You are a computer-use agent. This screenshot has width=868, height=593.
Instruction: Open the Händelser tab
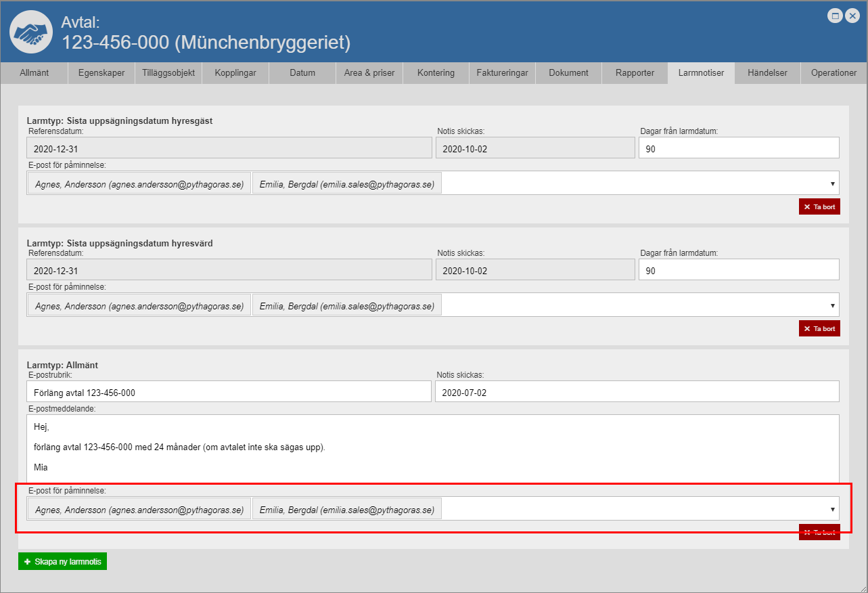tap(767, 73)
